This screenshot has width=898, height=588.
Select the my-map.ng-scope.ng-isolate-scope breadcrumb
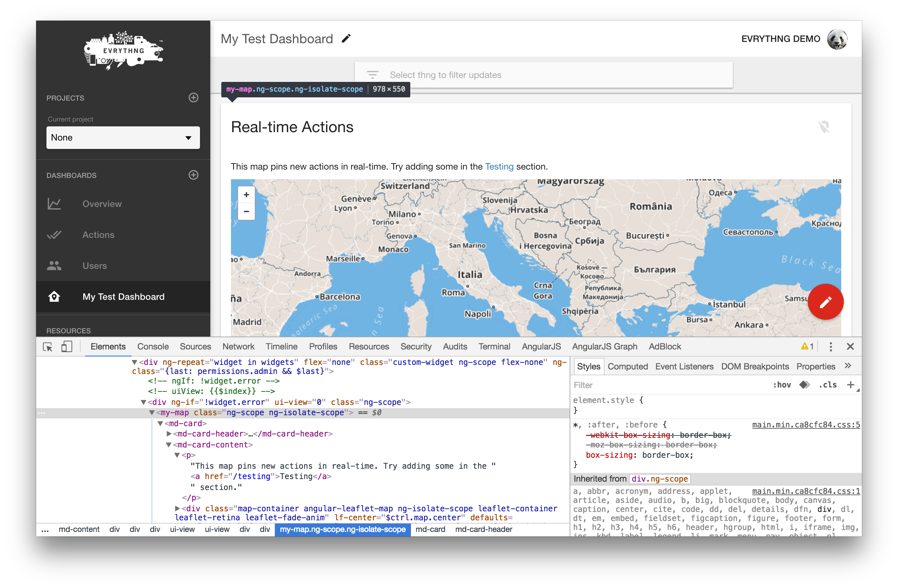click(x=342, y=529)
